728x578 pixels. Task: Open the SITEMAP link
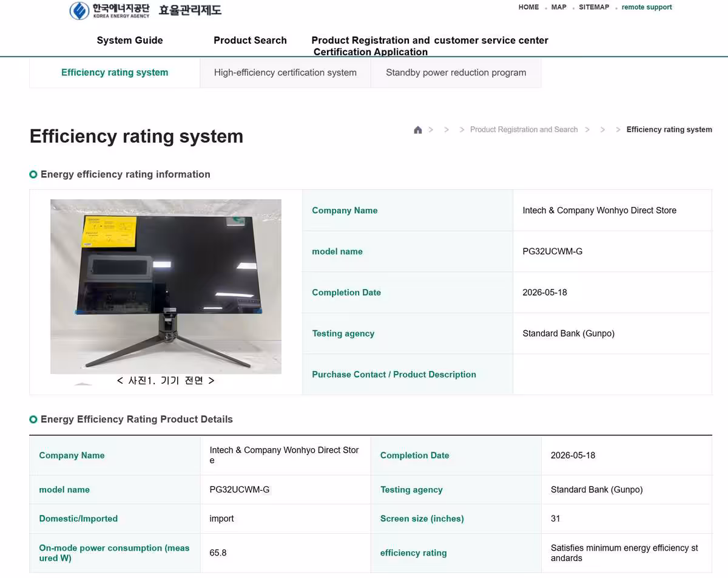click(594, 7)
